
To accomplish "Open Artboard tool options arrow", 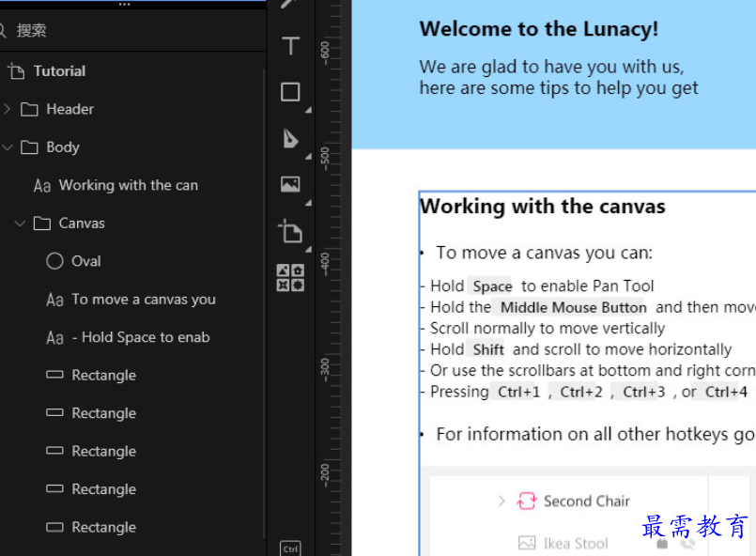I will pyautogui.click(x=308, y=249).
